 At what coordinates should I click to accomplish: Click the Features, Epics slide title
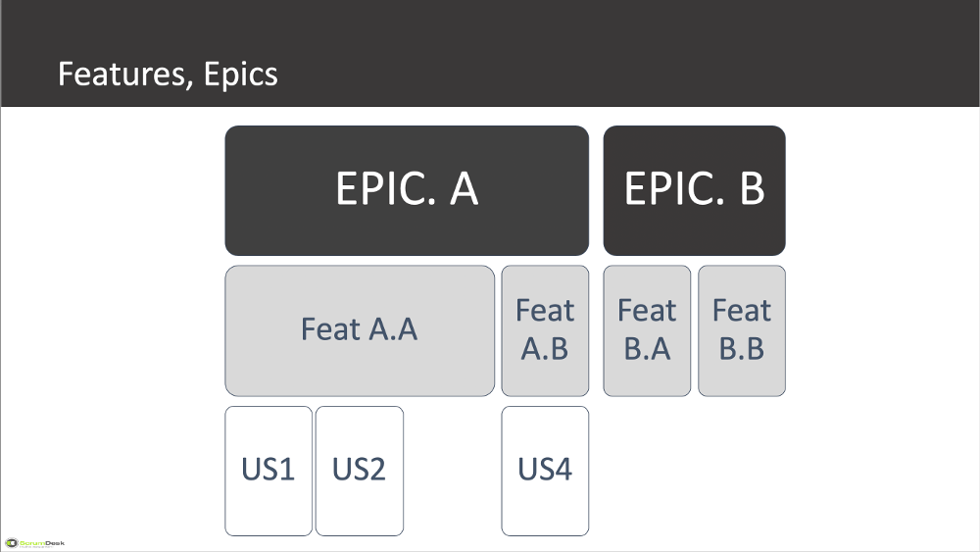click(x=168, y=75)
